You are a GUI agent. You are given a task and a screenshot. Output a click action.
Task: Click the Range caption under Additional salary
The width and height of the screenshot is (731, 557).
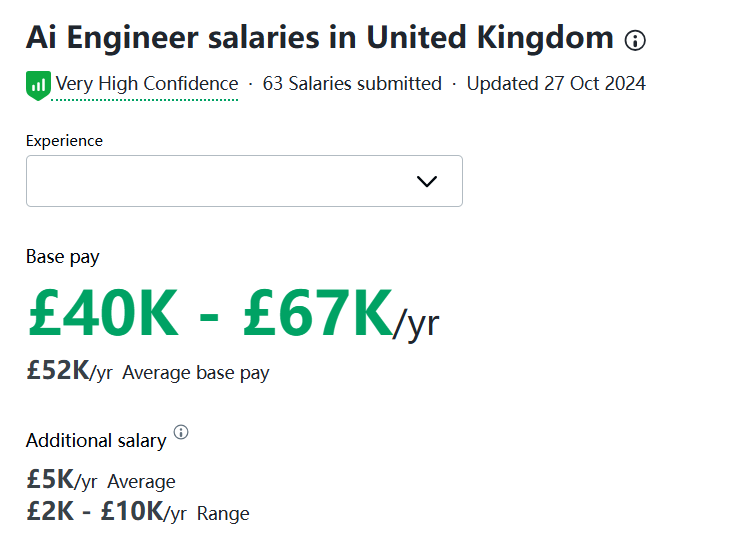tap(223, 514)
